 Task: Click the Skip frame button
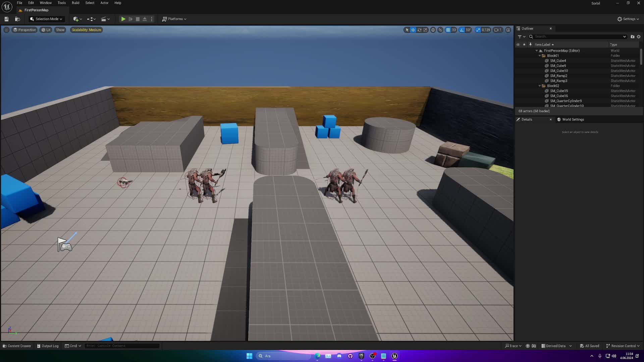click(x=130, y=19)
